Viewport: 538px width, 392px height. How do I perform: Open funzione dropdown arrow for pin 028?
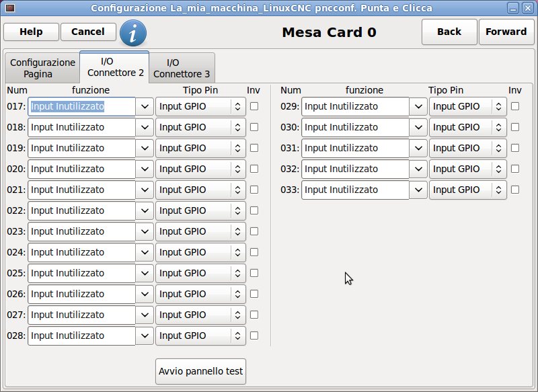pyautogui.click(x=145, y=336)
